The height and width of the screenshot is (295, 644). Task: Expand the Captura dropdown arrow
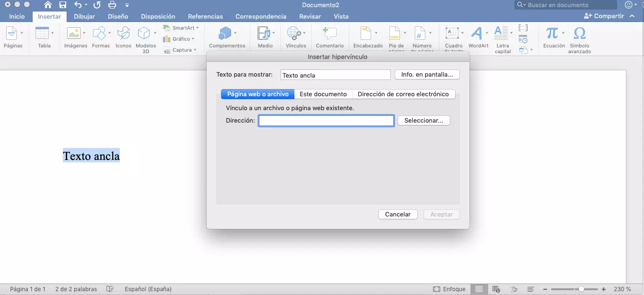pos(195,50)
